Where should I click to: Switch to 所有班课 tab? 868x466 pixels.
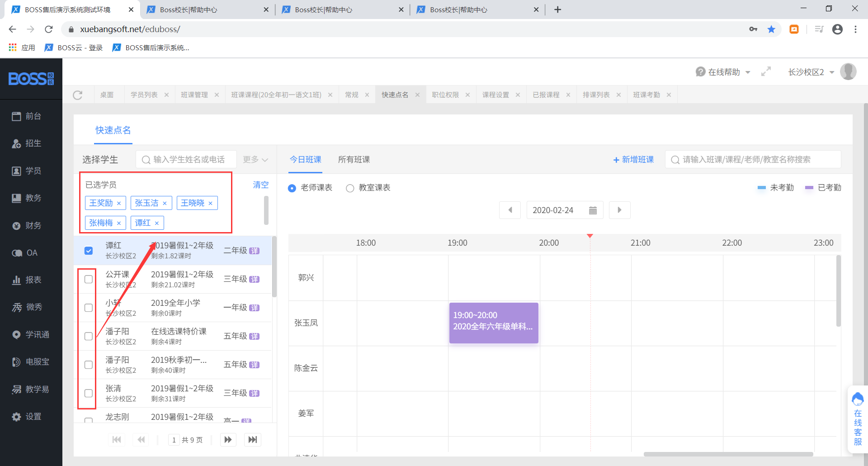pos(354,159)
